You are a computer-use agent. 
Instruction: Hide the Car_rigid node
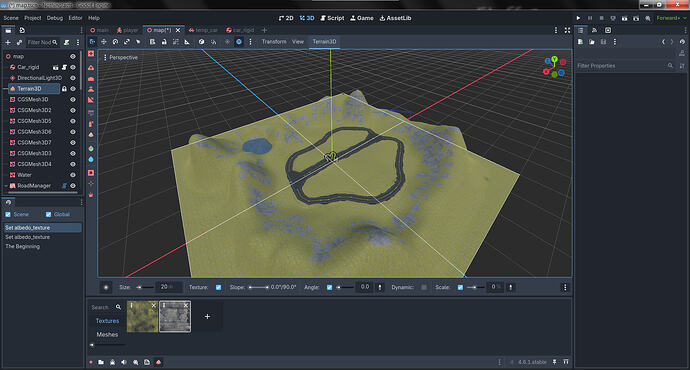tap(73, 67)
